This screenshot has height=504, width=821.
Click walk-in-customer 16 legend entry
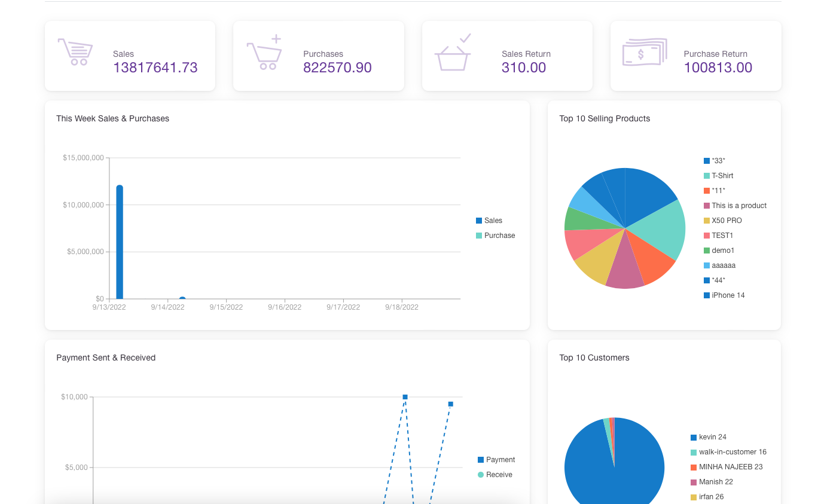[x=732, y=452]
